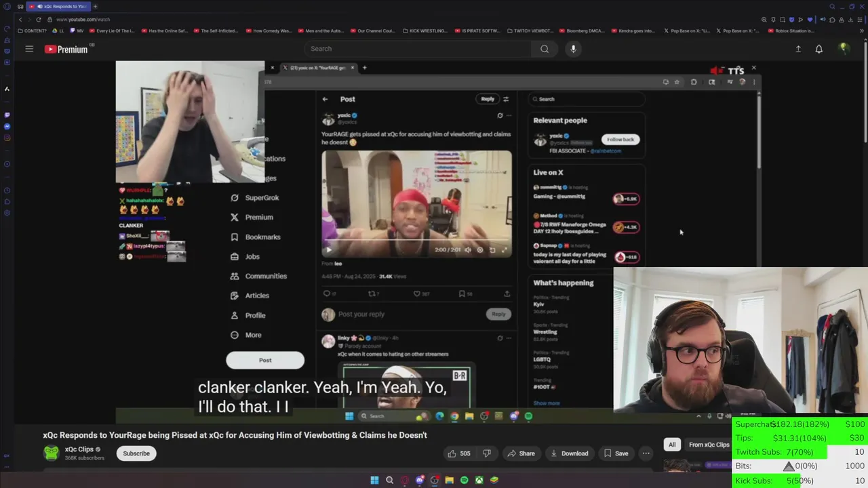Open the Windows Start button
The width and height of the screenshot is (868, 488).
click(x=374, y=480)
